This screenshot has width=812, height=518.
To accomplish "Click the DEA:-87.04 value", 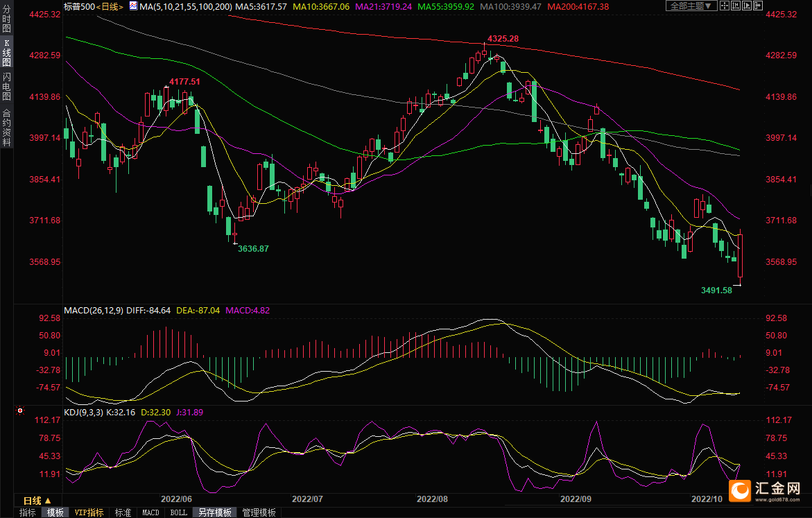I will (198, 310).
